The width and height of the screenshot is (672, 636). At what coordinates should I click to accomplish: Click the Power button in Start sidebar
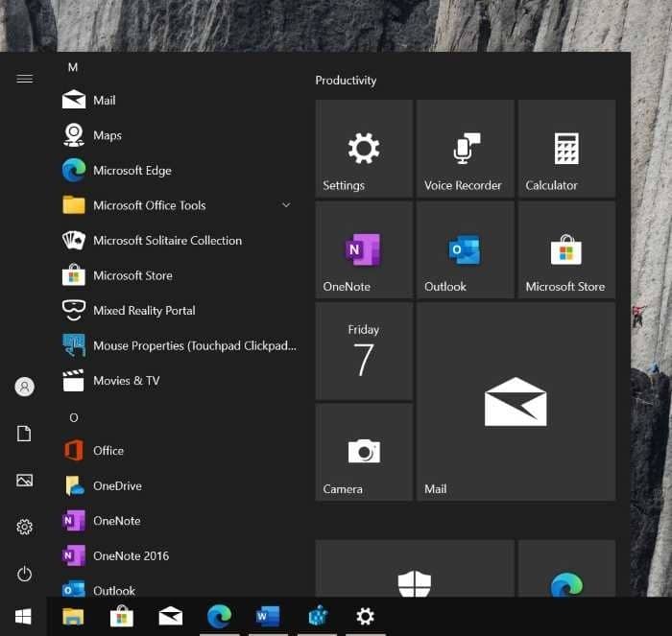(24, 574)
